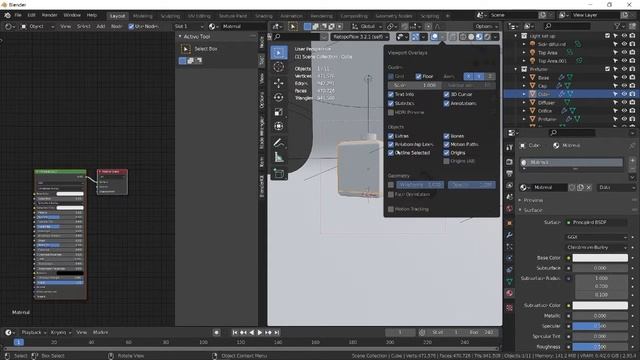Open the Christensen-Burley subsurface dropdown
The height and width of the screenshot is (360, 640).
597,247
